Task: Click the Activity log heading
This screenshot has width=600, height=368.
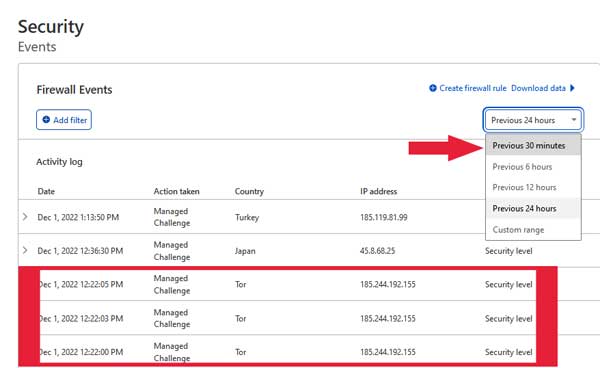Action: (x=59, y=162)
